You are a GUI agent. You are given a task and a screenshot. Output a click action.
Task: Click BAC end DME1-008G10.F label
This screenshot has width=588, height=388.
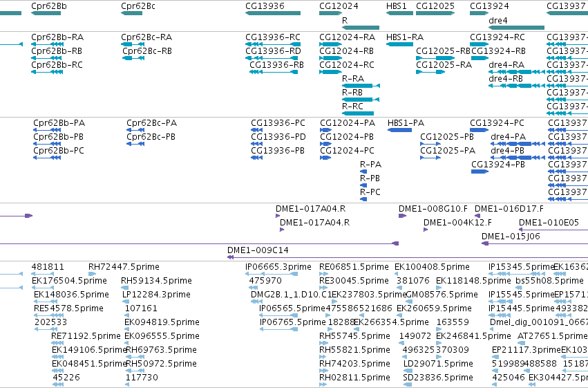pyautogui.click(x=433, y=209)
